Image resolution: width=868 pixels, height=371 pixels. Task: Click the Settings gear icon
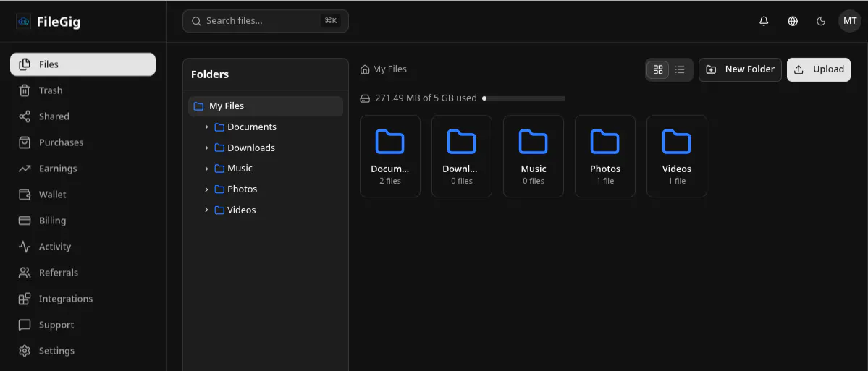[x=25, y=351]
